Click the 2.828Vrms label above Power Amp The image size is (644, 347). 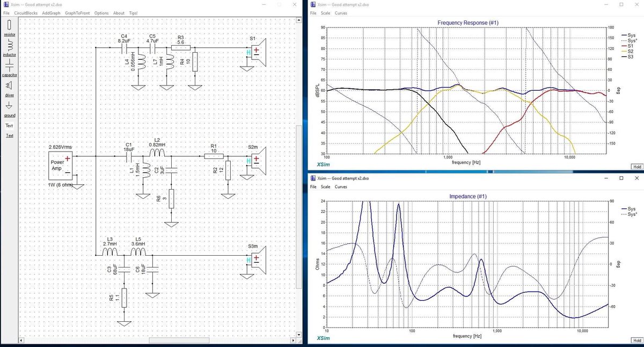tap(60, 147)
